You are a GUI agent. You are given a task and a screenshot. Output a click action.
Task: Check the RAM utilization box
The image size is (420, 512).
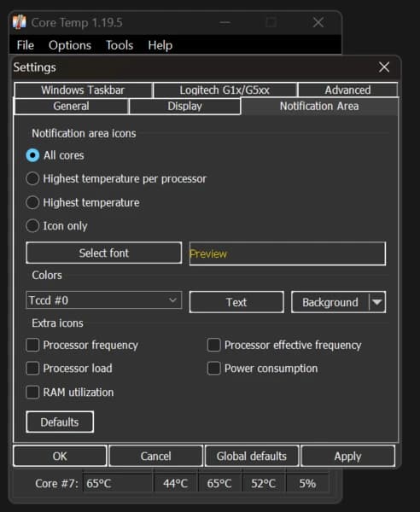click(x=32, y=393)
